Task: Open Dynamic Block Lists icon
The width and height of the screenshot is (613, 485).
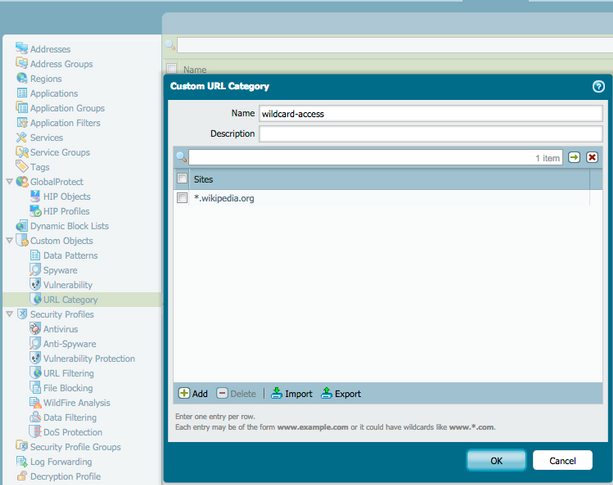Action: point(22,225)
